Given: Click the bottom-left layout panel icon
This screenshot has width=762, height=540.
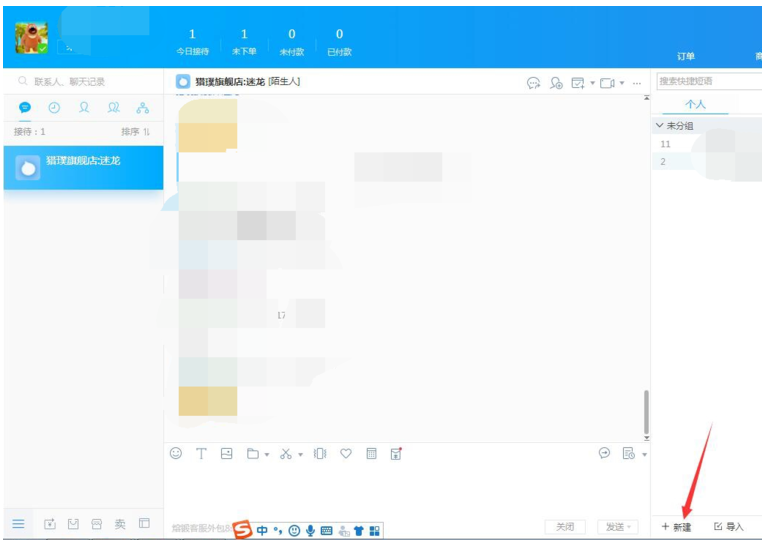Looking at the screenshot, I should pos(144,523).
